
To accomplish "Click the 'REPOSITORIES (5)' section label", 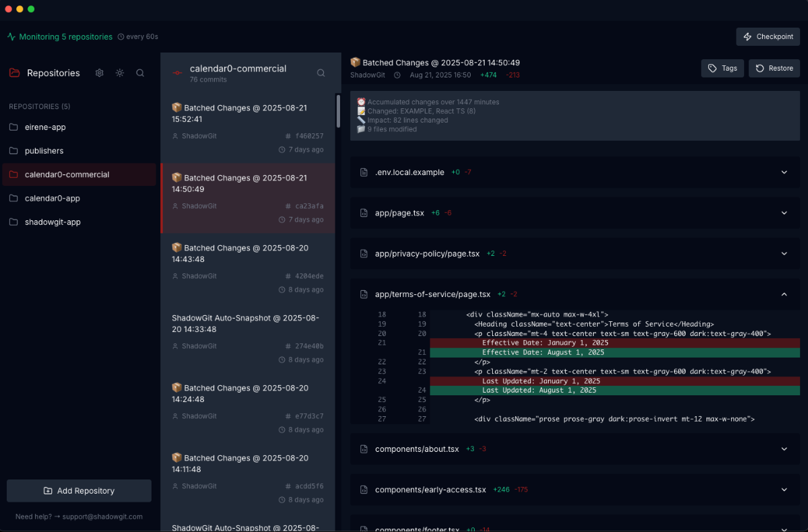I will 40,106.
